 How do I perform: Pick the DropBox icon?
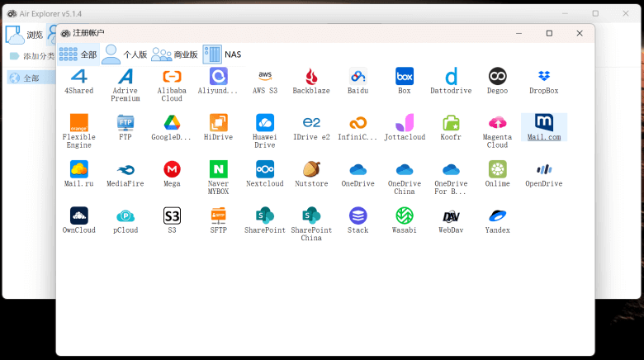(x=544, y=77)
